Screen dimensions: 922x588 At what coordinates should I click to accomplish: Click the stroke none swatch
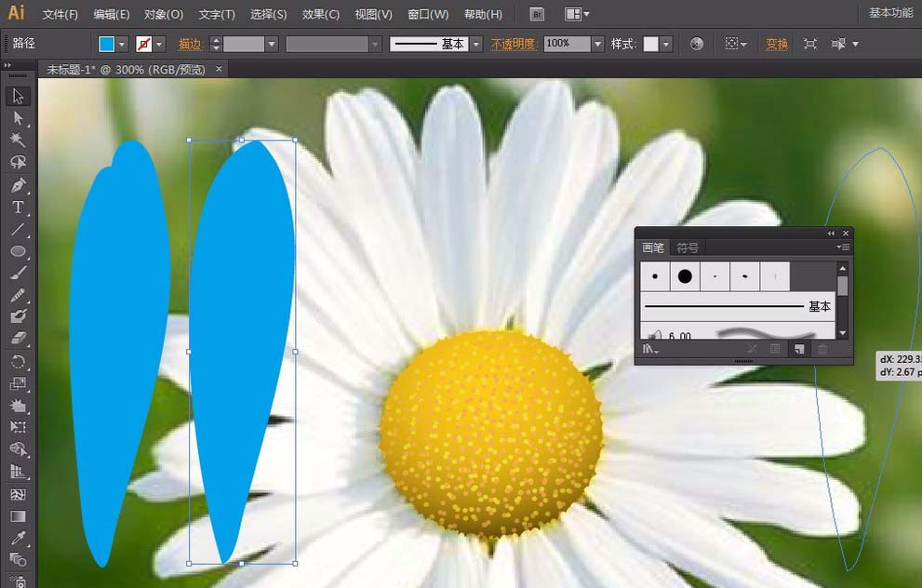[143, 44]
